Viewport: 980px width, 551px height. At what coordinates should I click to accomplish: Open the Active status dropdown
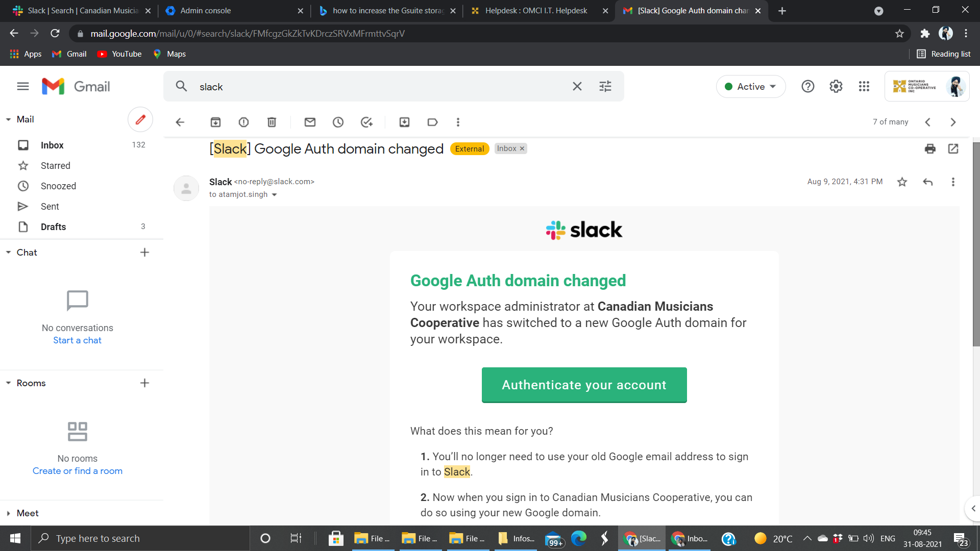click(x=750, y=86)
